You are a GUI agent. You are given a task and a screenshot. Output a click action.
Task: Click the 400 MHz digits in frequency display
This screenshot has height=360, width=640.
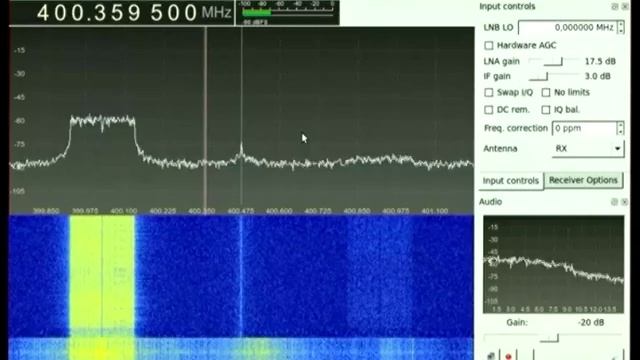pos(60,13)
